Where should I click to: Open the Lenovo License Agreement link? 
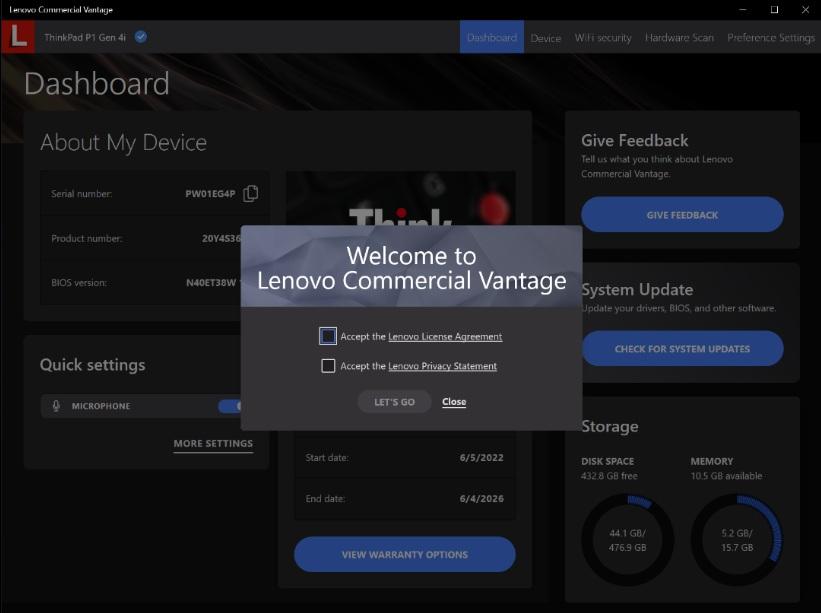pyautogui.click(x=445, y=336)
